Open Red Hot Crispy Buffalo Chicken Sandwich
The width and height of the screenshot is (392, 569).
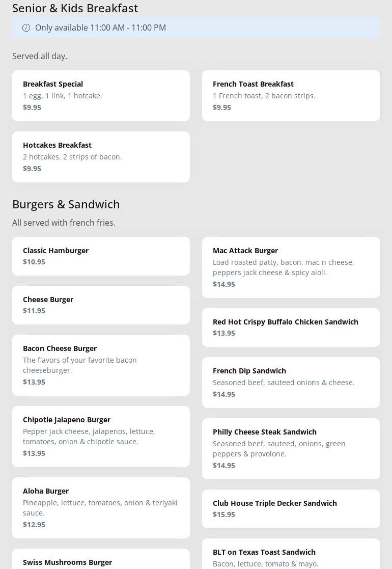tap(291, 328)
